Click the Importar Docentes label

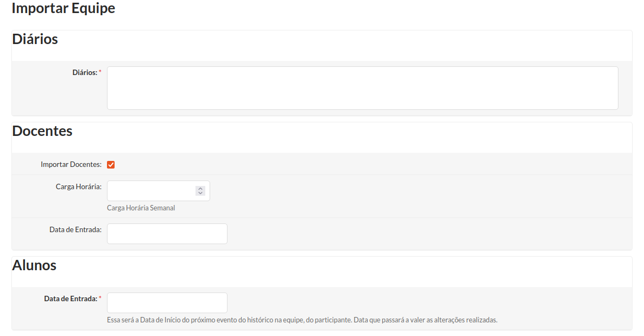[71, 165]
